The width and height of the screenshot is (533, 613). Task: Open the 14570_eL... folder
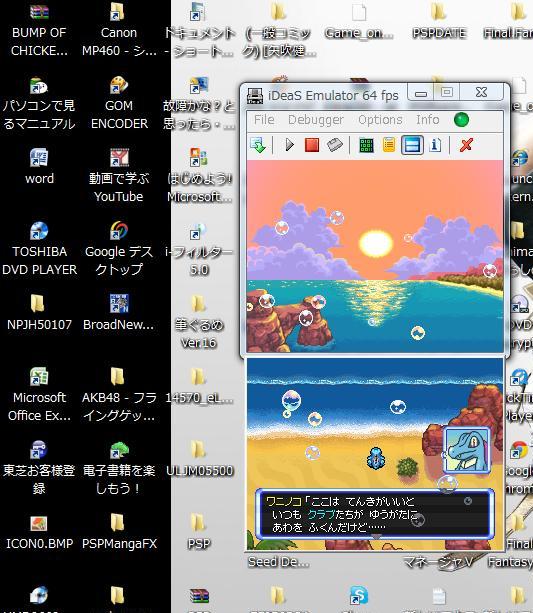tap(199, 386)
